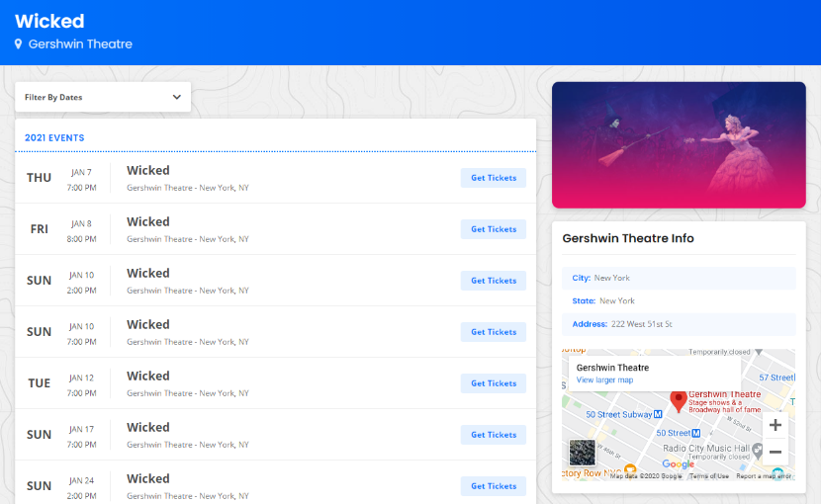This screenshot has height=504, width=821.
Task: Click the Address 222 West 51st St row
Action: [679, 324]
